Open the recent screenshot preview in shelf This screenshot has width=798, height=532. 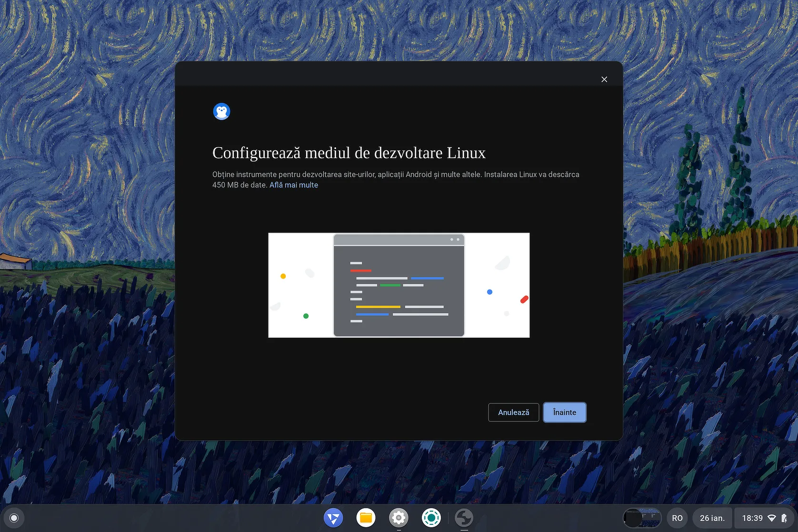642,518
